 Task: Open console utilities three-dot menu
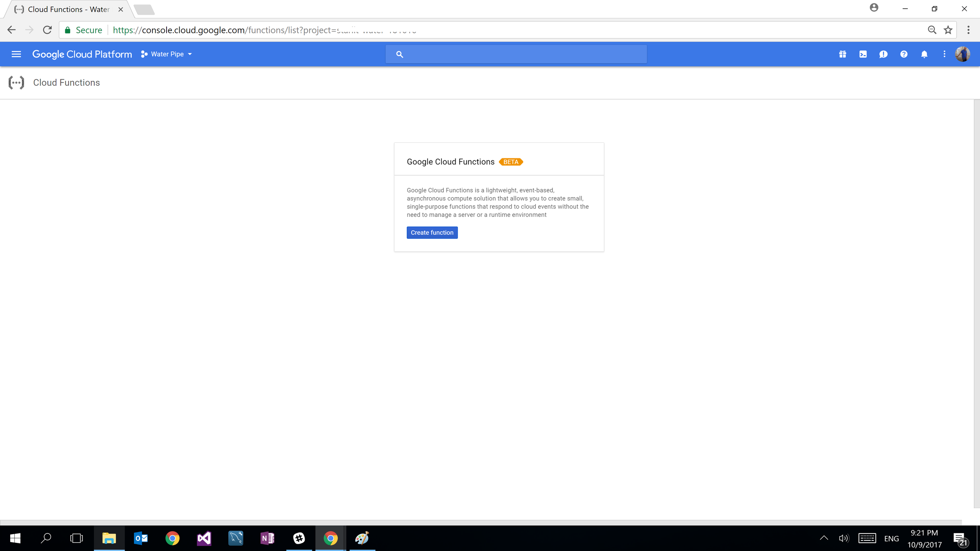tap(944, 54)
